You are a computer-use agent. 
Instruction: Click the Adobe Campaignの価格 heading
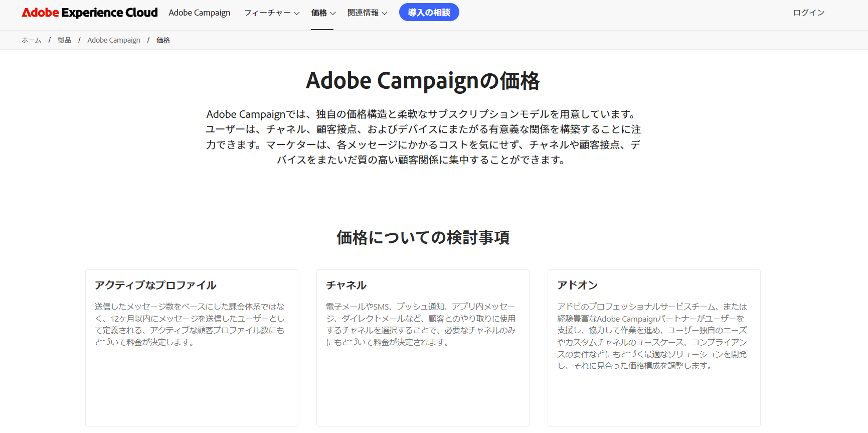(x=423, y=81)
